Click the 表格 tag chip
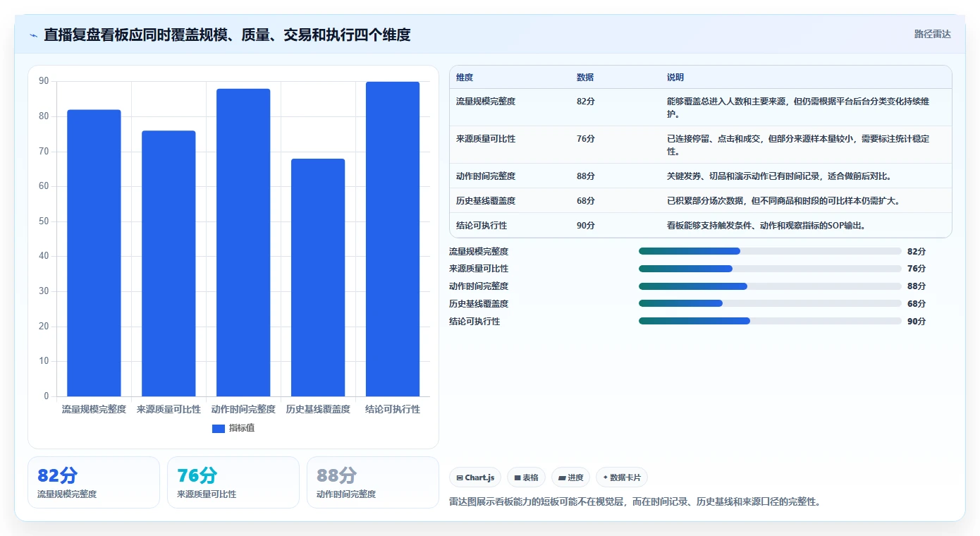This screenshot has width=980, height=536. [526, 477]
